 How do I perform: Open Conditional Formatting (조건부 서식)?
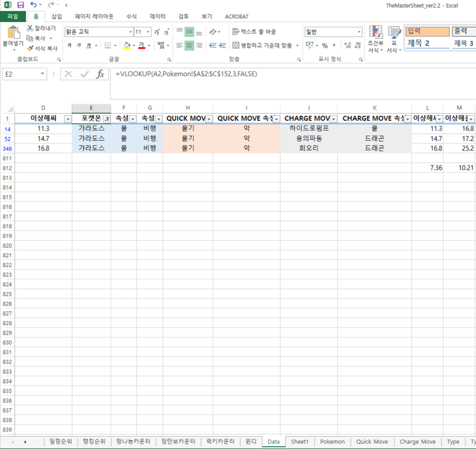375,39
